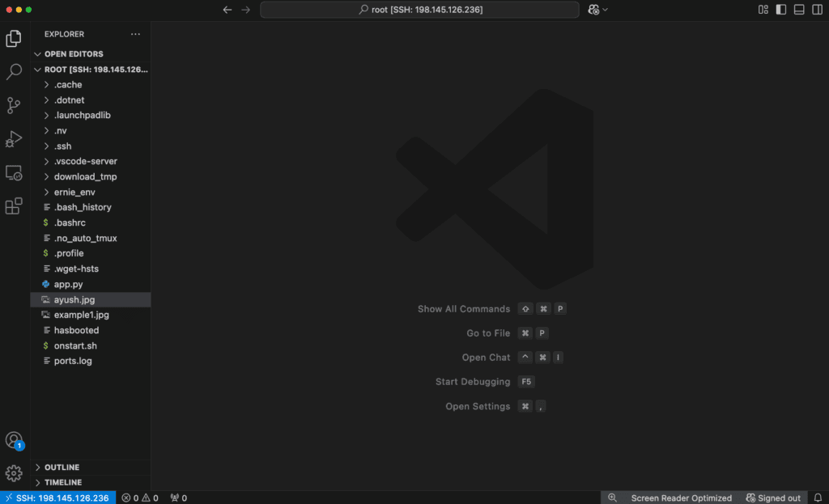This screenshot has width=829, height=504.
Task: Expand the download_tmp folder
Action: (91, 176)
